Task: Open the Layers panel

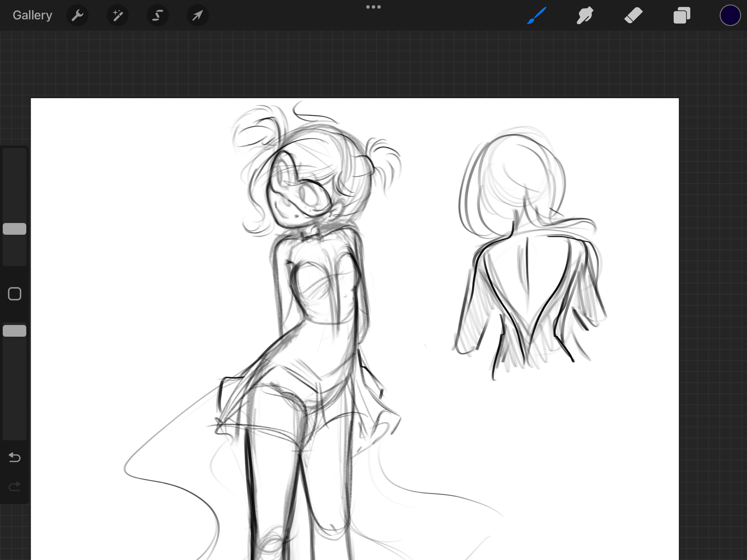Action: point(681,15)
